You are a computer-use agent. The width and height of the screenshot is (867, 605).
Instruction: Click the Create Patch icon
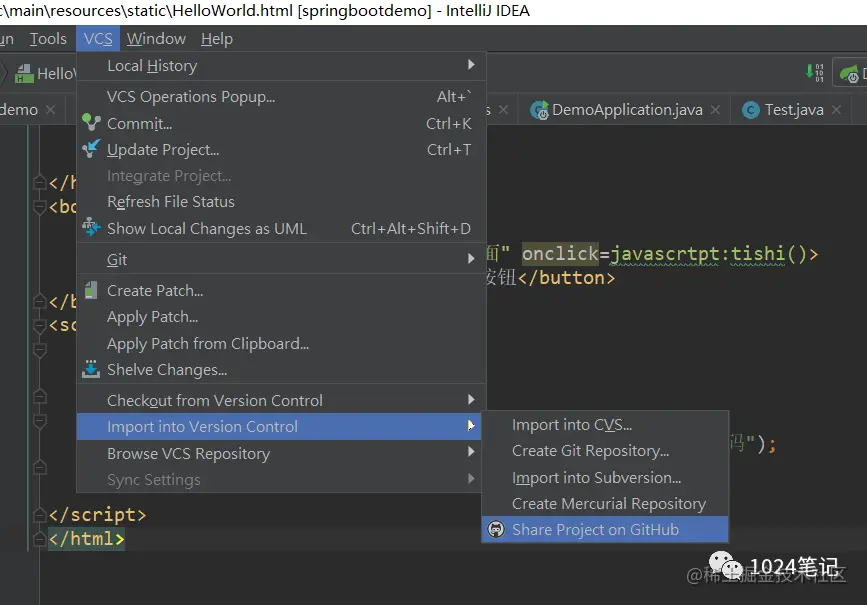pos(91,290)
